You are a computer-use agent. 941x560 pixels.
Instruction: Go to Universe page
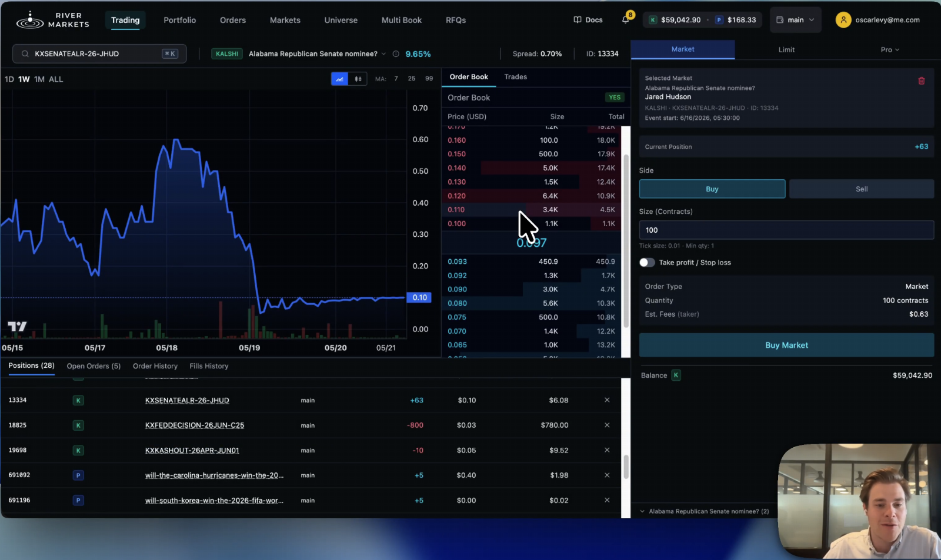(x=341, y=20)
